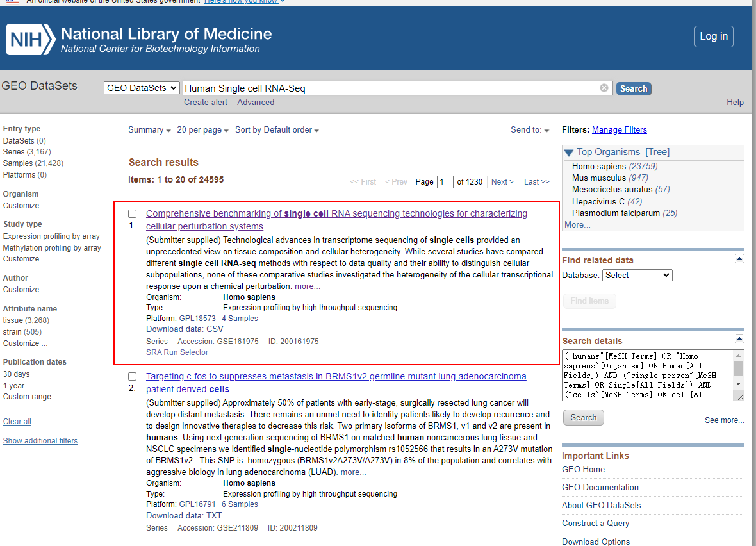Open the Summary display dropdown
The height and width of the screenshot is (546, 756).
pyautogui.click(x=149, y=129)
